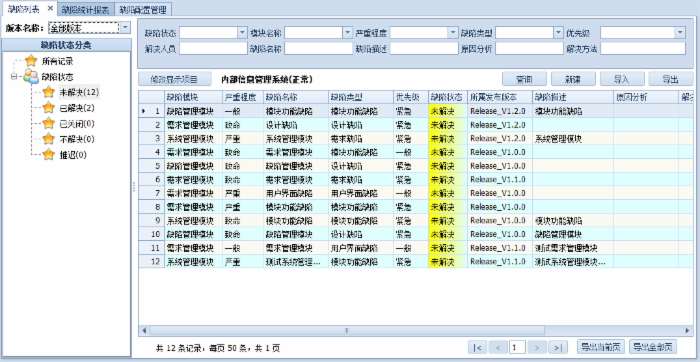The height and width of the screenshot is (362, 700).
Task: Click the 导出全部页 button
Action: click(x=653, y=346)
